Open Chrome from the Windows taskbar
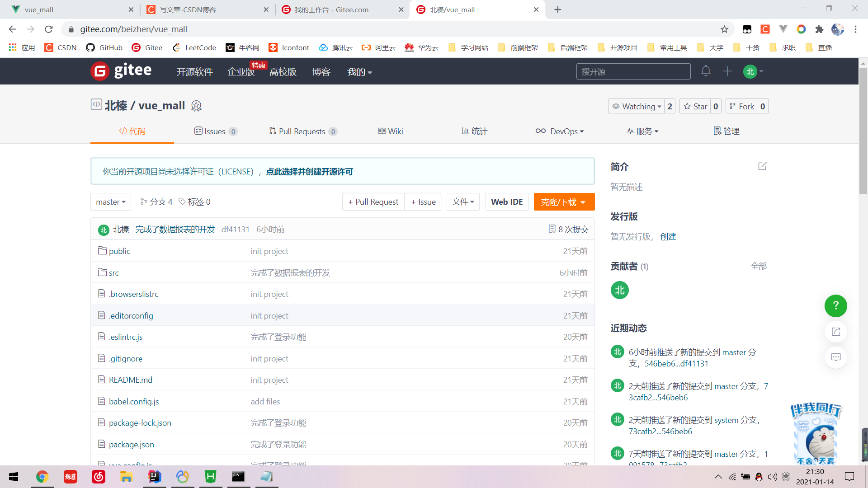The height and width of the screenshot is (488, 868). pyautogui.click(x=42, y=477)
